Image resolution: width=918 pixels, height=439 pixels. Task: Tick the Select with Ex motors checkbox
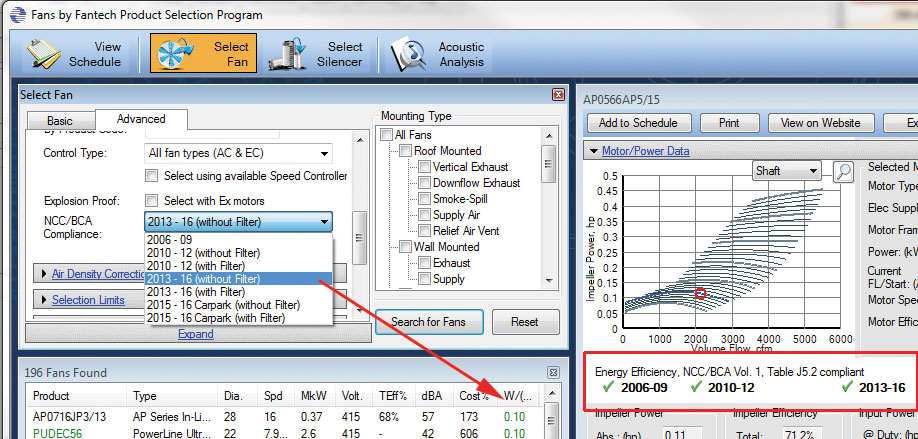point(152,200)
